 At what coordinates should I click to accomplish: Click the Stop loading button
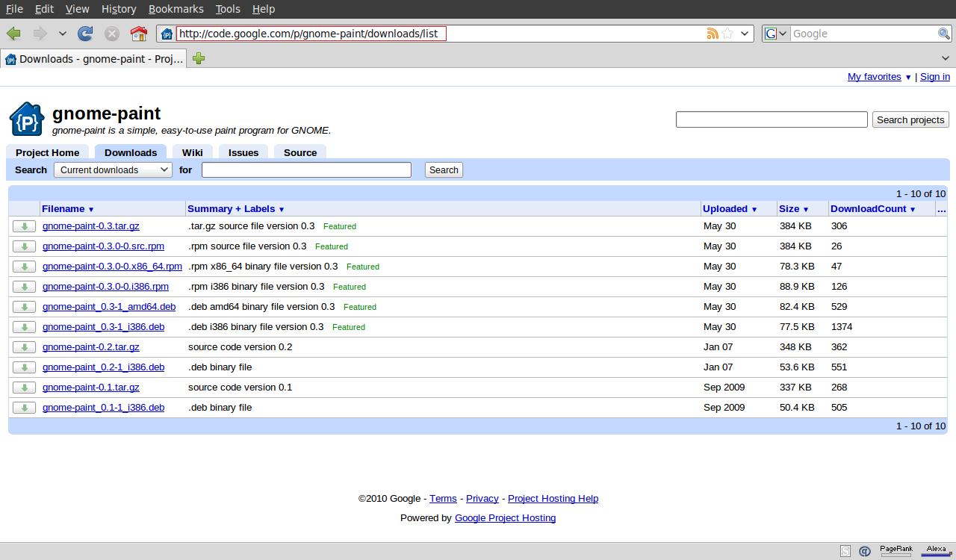(112, 34)
